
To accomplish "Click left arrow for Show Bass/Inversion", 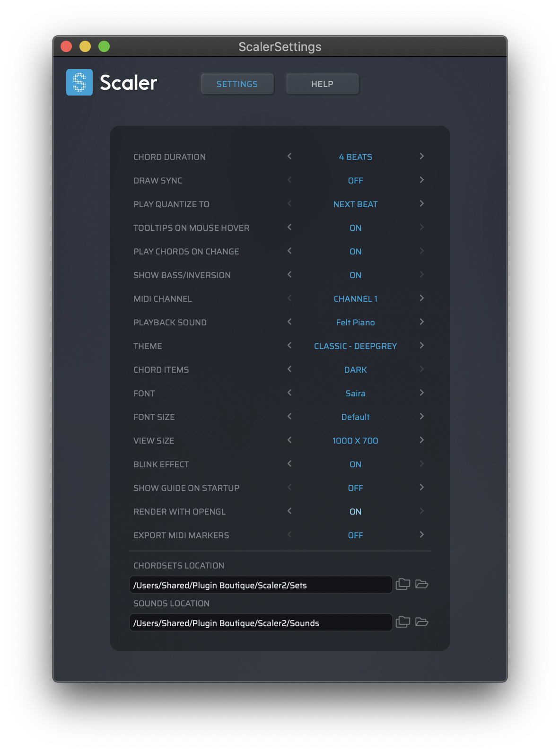I will coord(289,274).
